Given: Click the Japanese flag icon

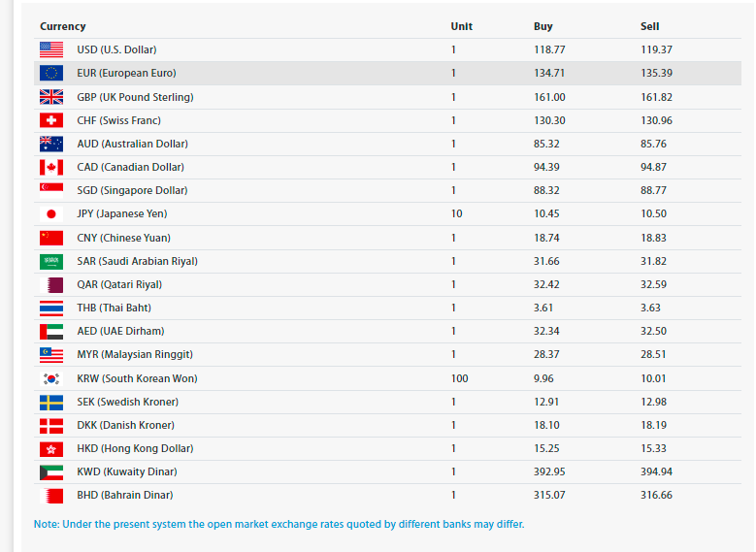Looking at the screenshot, I should [x=51, y=213].
